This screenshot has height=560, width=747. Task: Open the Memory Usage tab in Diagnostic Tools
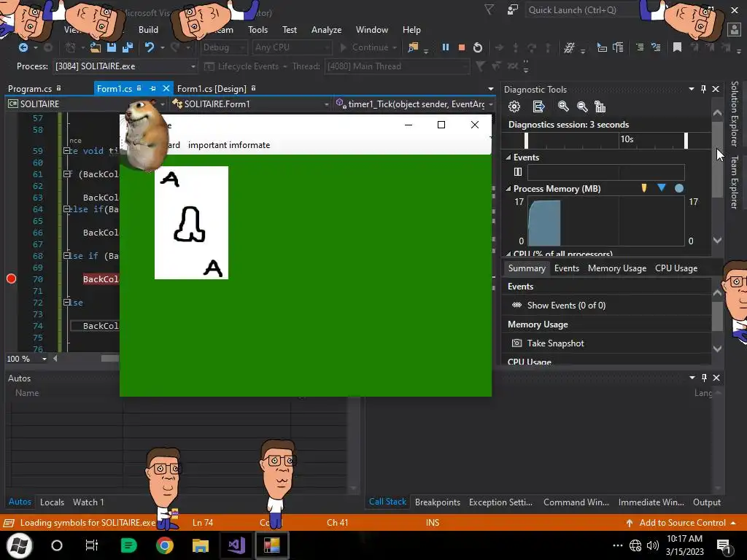pos(617,268)
